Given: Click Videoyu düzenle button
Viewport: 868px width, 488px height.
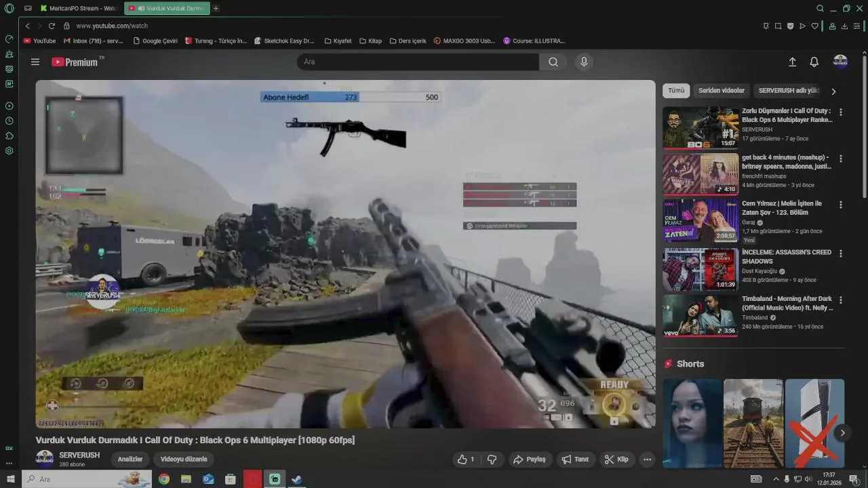Looking at the screenshot, I should 184,459.
